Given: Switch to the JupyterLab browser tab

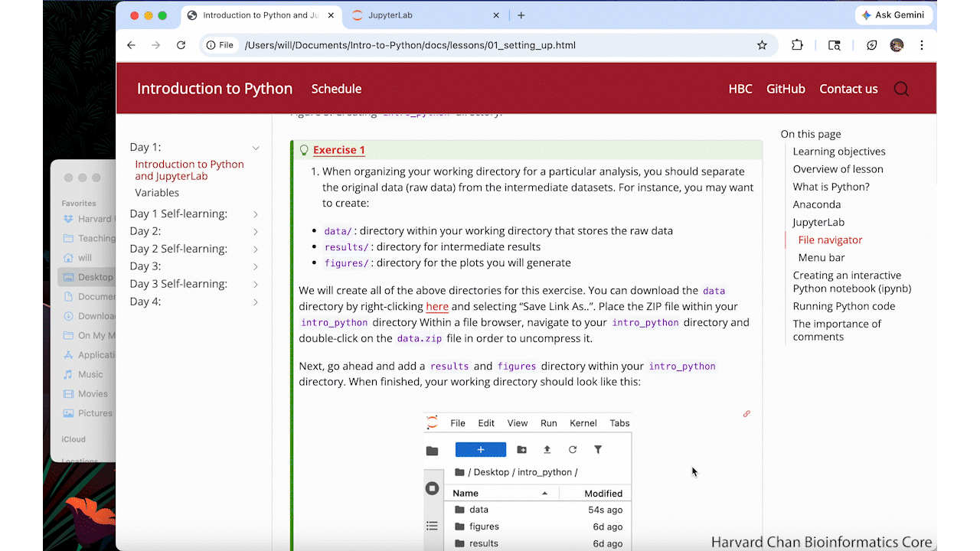Looking at the screenshot, I should coord(421,15).
